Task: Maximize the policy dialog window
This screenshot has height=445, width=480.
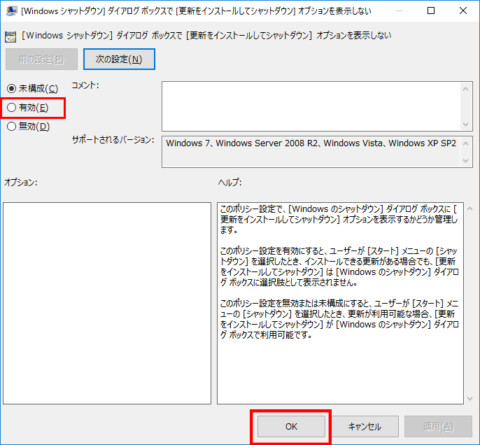Action: [x=431, y=11]
